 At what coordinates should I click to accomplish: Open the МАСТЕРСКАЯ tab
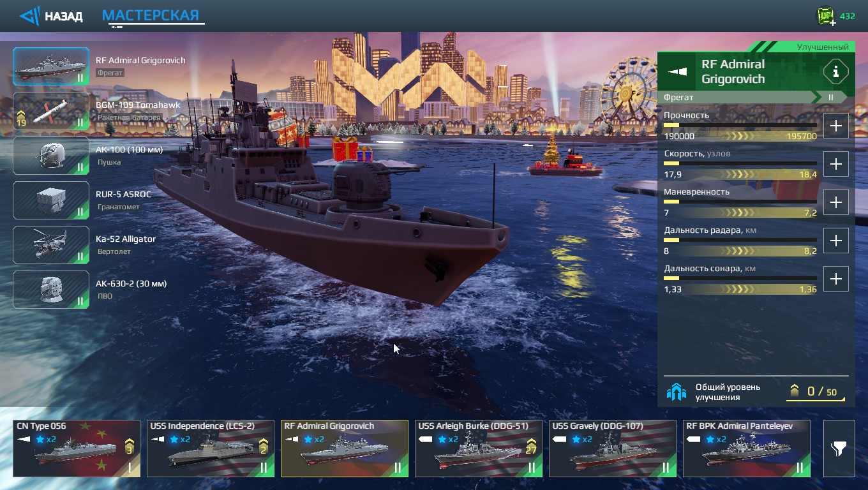click(151, 15)
